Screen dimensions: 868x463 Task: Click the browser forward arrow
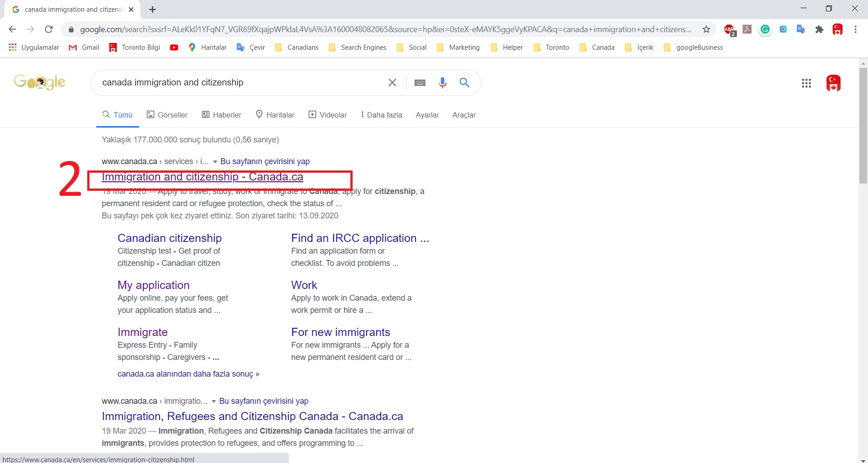tap(30, 29)
